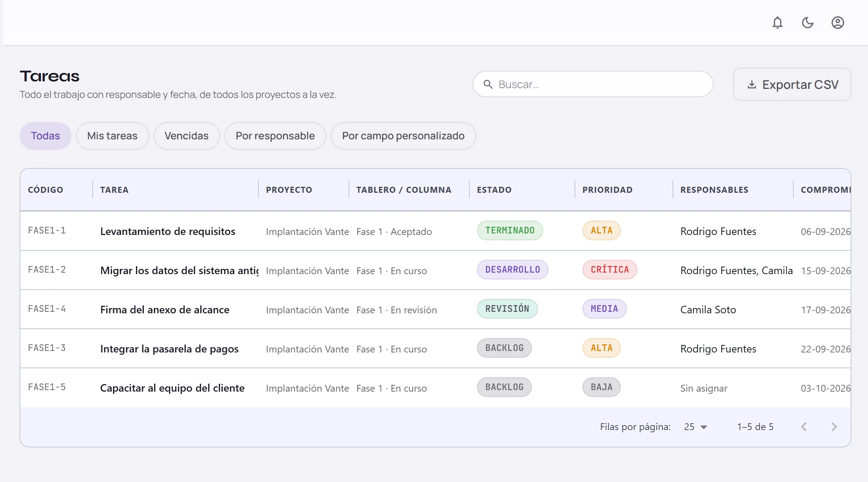The width and height of the screenshot is (868, 482).
Task: Click Alta priority badge in FASE1-1 row
Action: pyautogui.click(x=601, y=230)
